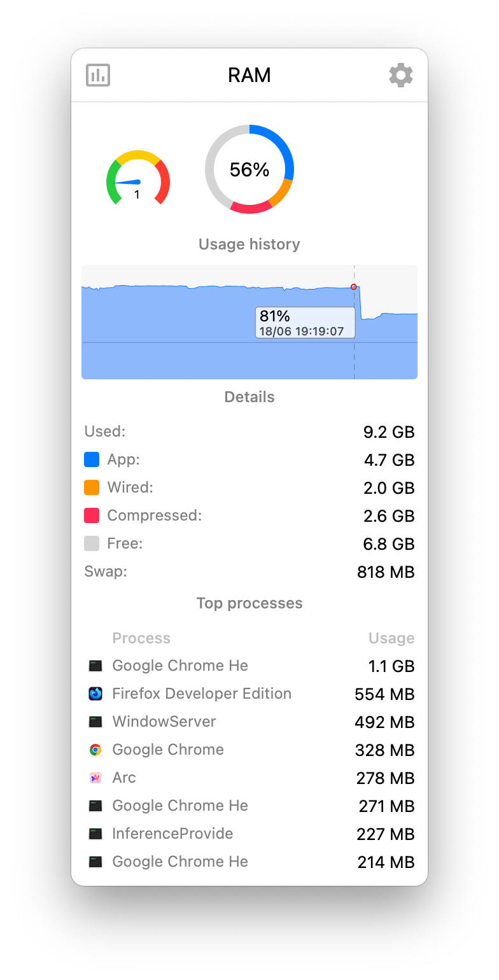Click the top Google Chrome Helper icon

[x=95, y=666]
